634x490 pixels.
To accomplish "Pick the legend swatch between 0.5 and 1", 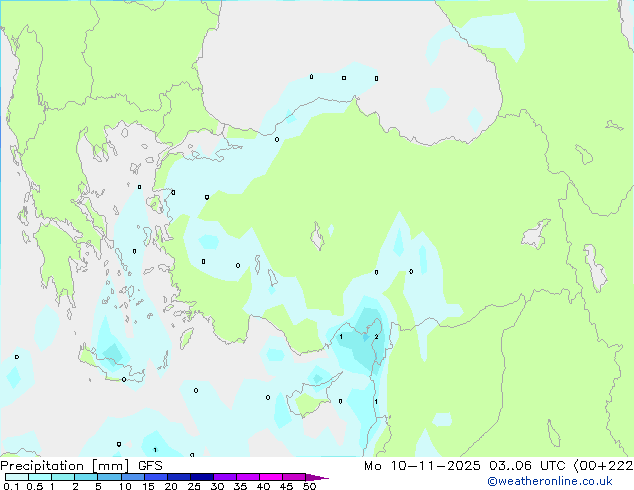I will pos(40,477).
